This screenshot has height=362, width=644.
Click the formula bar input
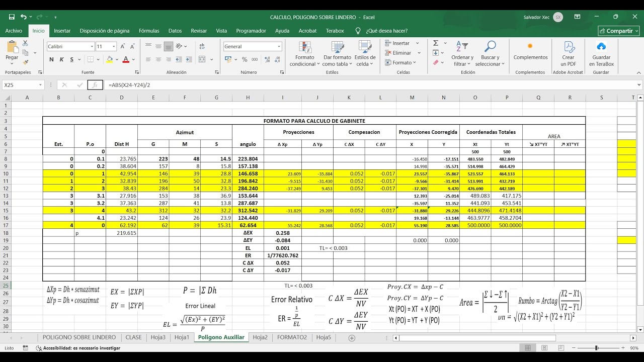pyautogui.click(x=370, y=85)
